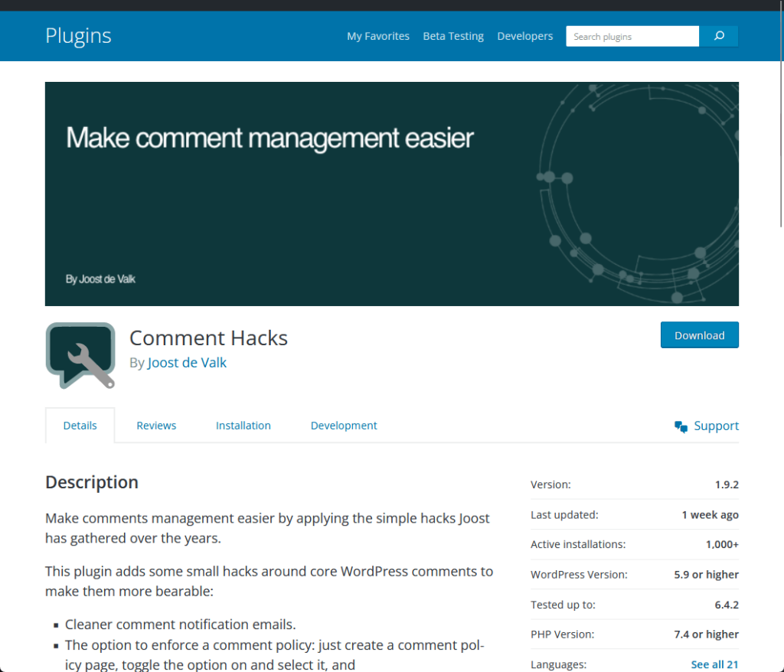The height and width of the screenshot is (672, 784).
Task: Click the search magnifier button
Action: click(718, 36)
